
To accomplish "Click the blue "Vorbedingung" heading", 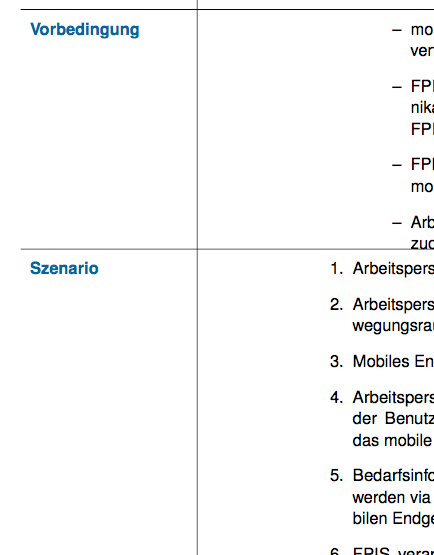I will [85, 30].
